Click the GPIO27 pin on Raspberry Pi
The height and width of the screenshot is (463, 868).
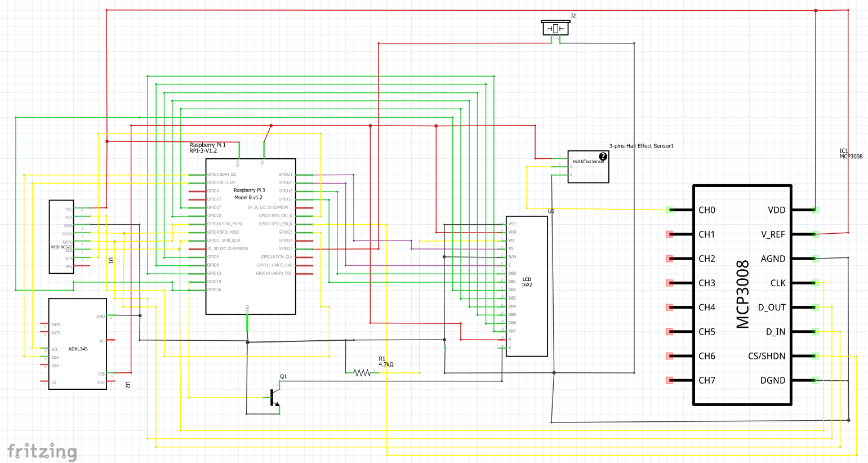197,207
